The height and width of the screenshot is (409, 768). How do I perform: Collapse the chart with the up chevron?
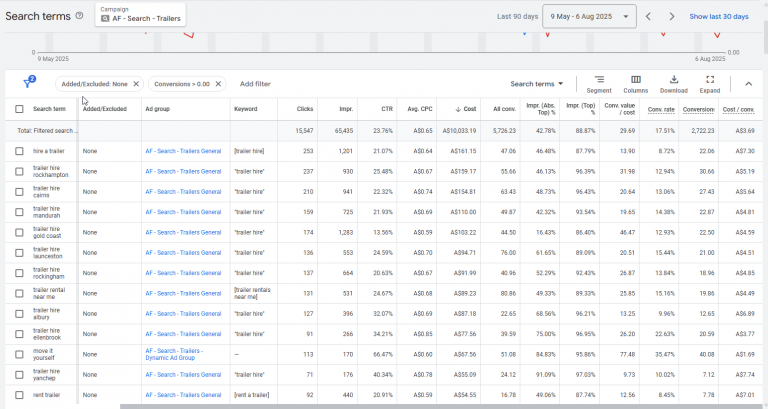click(748, 84)
